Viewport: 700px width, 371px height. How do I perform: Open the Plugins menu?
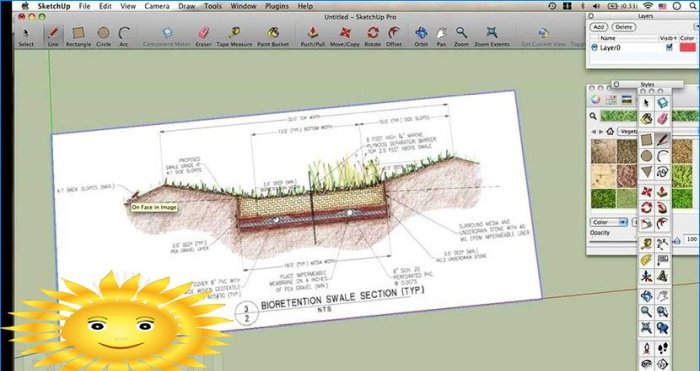pyautogui.click(x=276, y=6)
